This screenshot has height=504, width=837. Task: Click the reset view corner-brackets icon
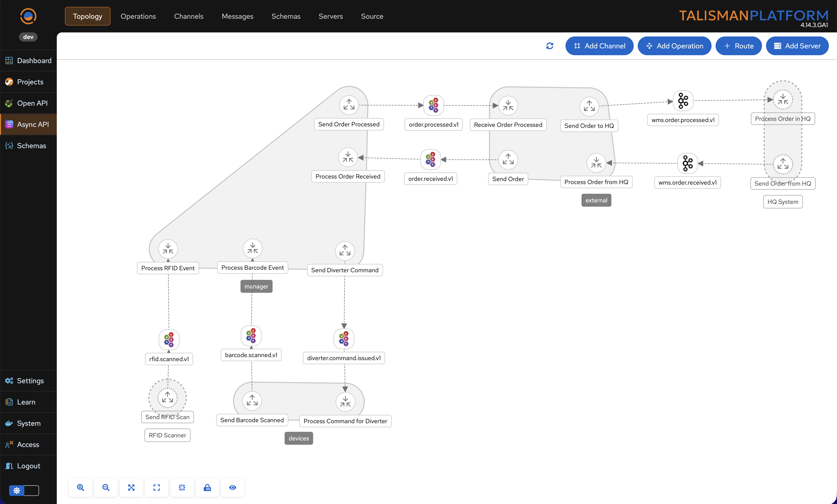tap(157, 487)
